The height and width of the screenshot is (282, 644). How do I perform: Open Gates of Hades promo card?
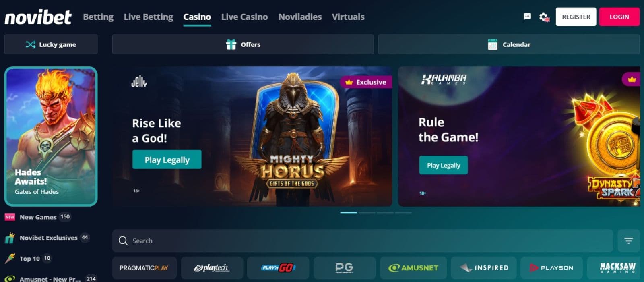point(51,137)
